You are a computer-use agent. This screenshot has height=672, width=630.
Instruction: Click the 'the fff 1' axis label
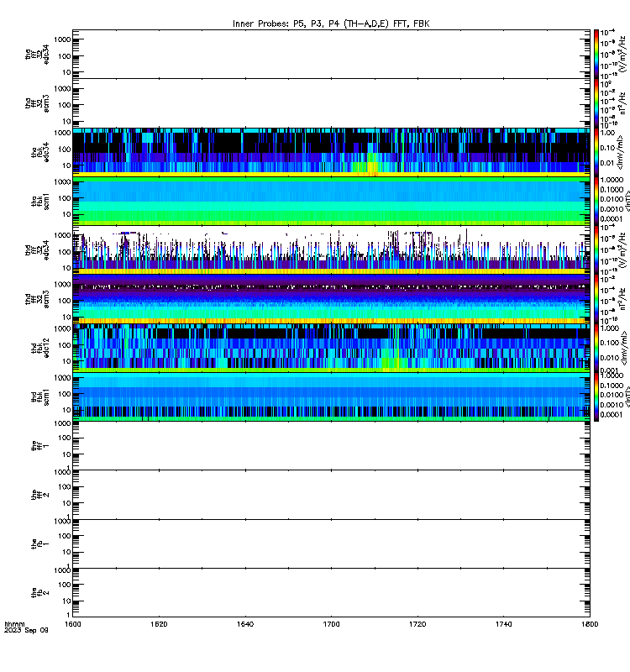[x=40, y=446]
